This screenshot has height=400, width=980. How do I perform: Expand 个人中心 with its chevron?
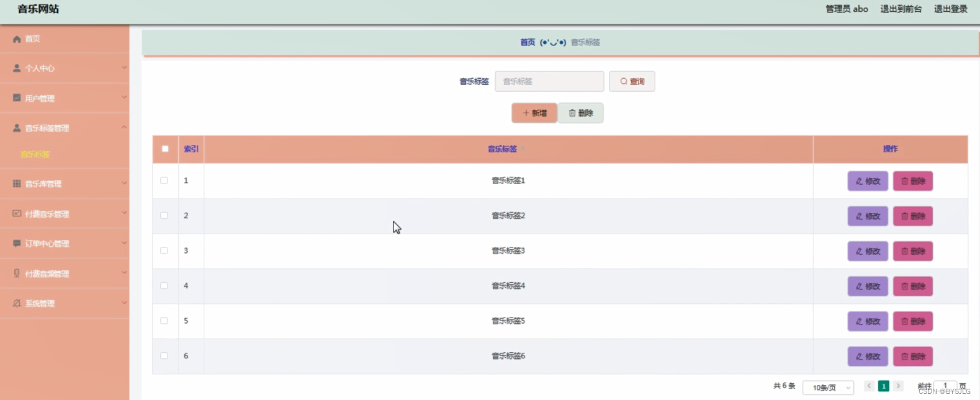pos(124,68)
